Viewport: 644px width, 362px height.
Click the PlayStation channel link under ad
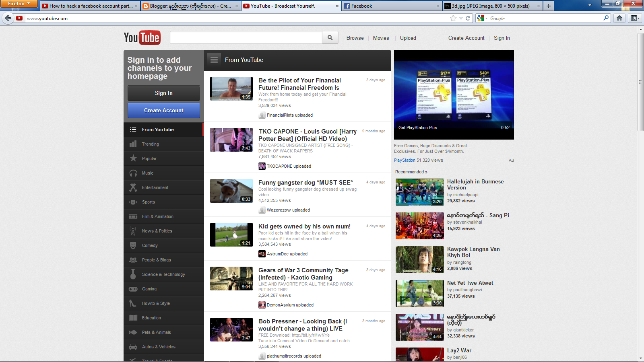(405, 160)
